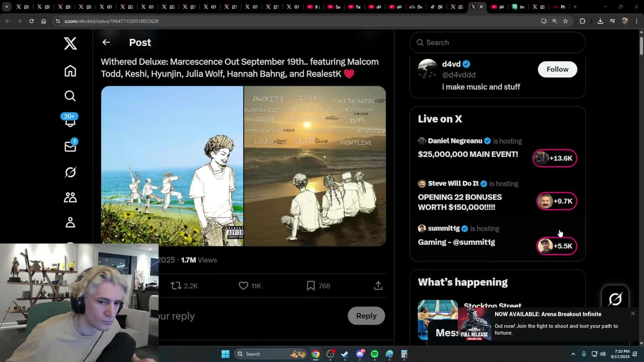Open browser extensions puzzle icon
The image size is (644, 362).
(x=582, y=21)
